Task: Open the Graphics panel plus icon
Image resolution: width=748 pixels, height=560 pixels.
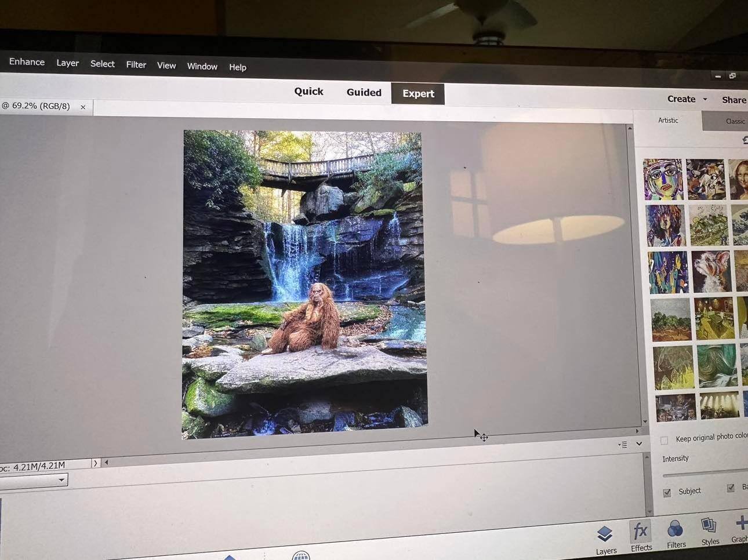Action: (x=740, y=529)
